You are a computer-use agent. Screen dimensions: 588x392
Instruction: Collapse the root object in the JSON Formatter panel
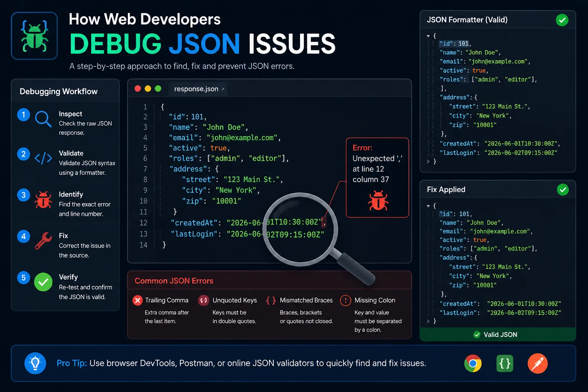pyautogui.click(x=428, y=36)
